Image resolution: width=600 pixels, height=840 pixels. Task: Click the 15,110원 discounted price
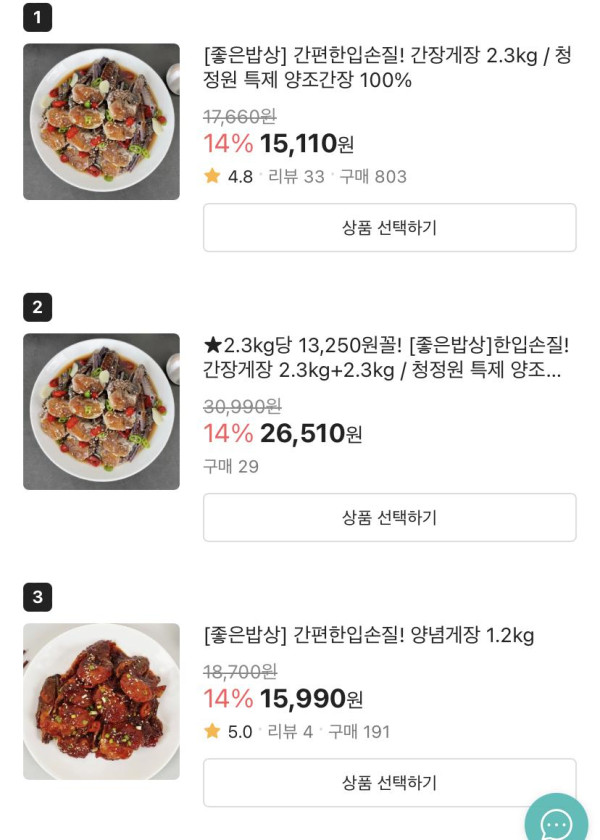(x=306, y=144)
